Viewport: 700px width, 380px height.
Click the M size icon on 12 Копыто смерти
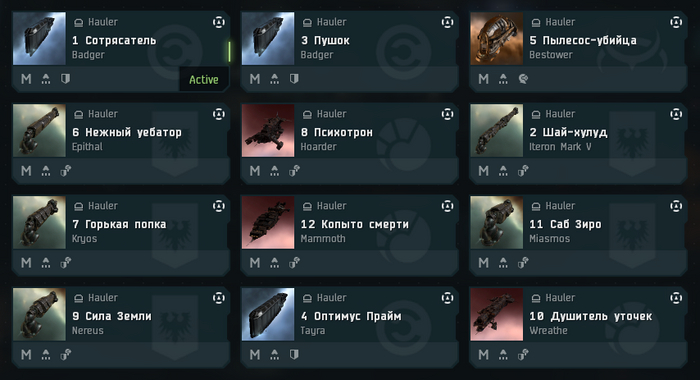point(255,263)
